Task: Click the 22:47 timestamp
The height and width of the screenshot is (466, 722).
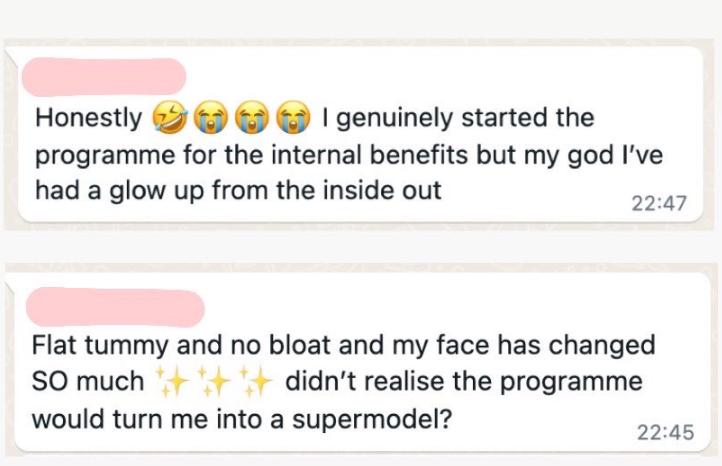Action: [659, 203]
